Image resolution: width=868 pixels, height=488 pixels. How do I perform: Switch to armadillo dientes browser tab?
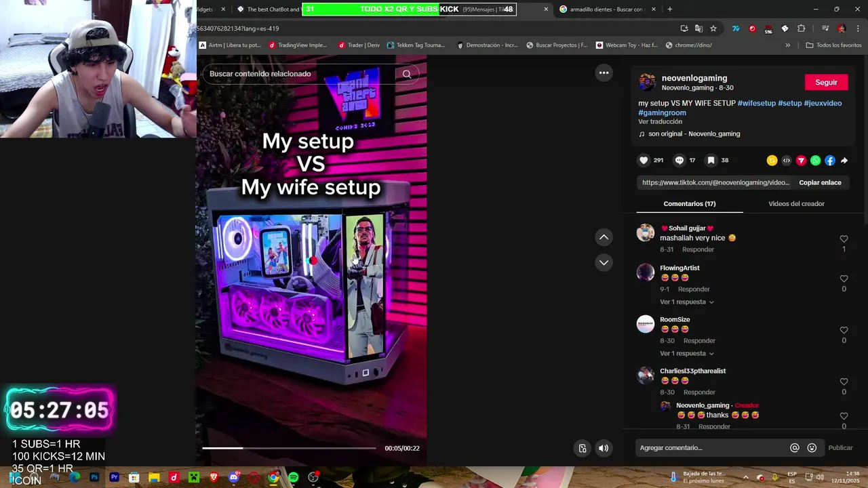[x=606, y=9]
